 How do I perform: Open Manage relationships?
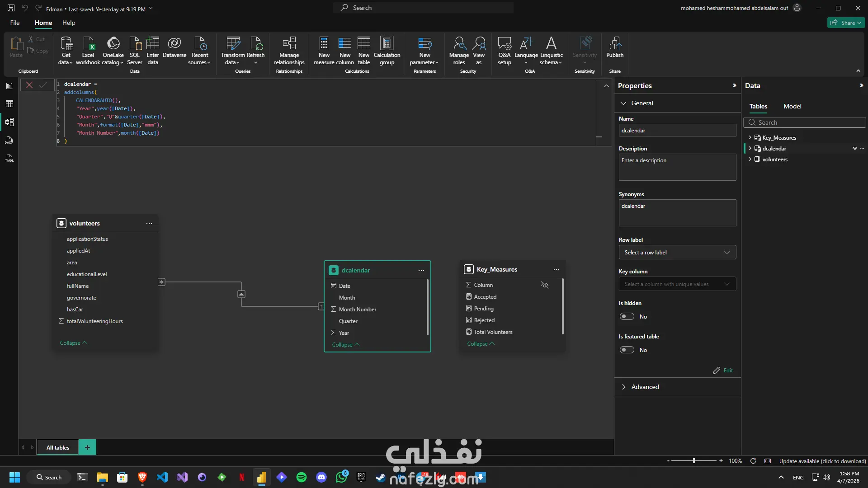(289, 44)
